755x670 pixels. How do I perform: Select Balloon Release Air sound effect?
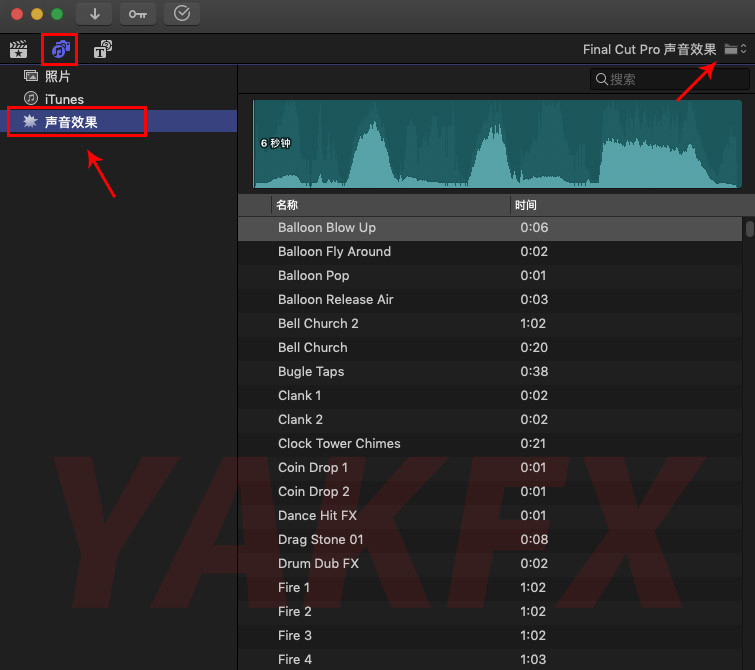[x=490, y=300]
